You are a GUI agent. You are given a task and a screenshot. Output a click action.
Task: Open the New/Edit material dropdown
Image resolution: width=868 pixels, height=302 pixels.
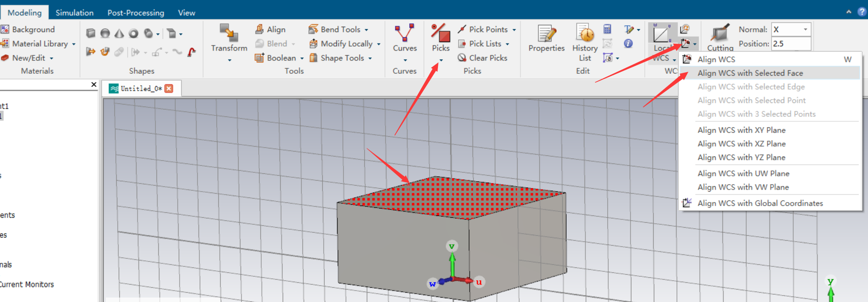click(x=27, y=58)
